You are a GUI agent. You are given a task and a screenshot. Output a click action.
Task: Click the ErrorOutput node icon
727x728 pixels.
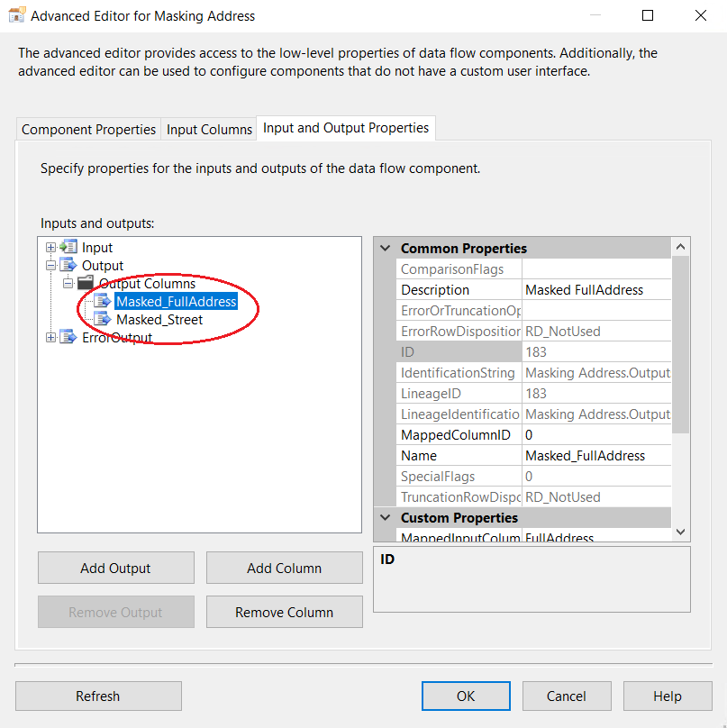tap(68, 338)
